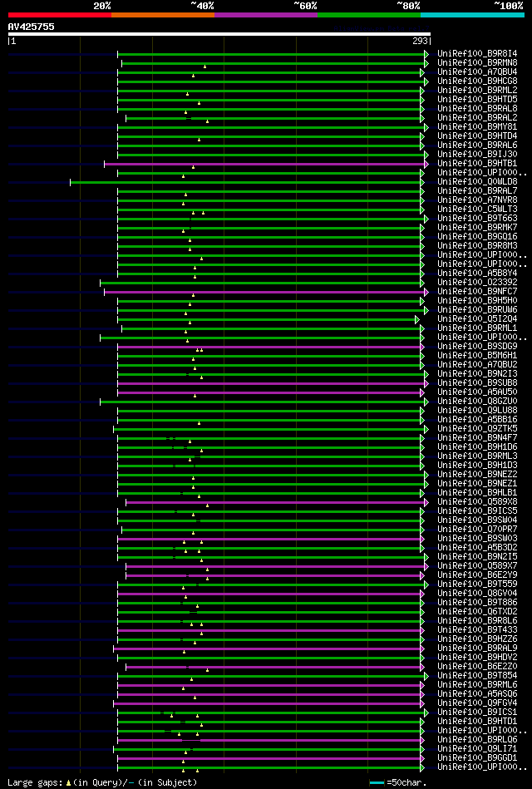Viewport: 532px width, 789px height.
Task: Click the purple alignment bar for A5AU50
Action: point(269,392)
